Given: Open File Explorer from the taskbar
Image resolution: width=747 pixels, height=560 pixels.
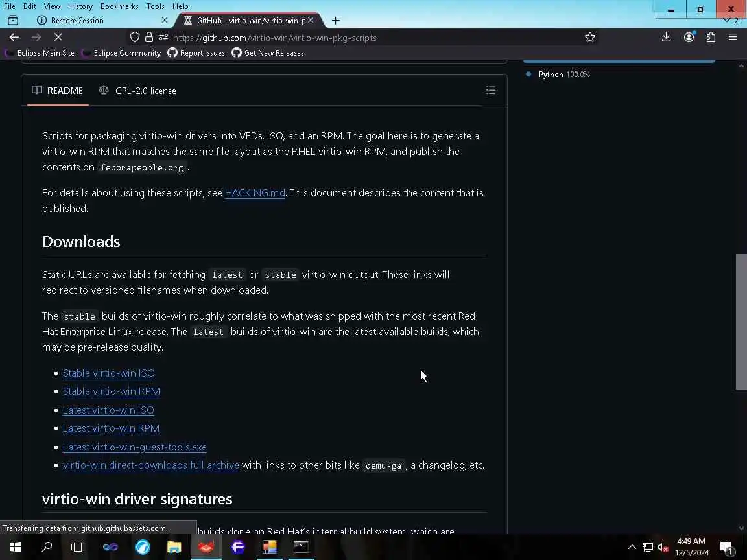Looking at the screenshot, I should pyautogui.click(x=174, y=546).
